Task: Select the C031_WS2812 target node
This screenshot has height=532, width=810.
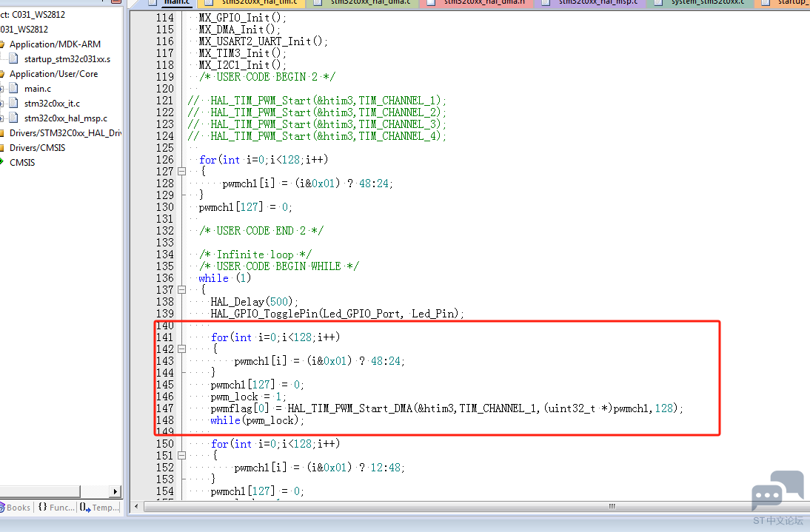Action: tap(24, 30)
